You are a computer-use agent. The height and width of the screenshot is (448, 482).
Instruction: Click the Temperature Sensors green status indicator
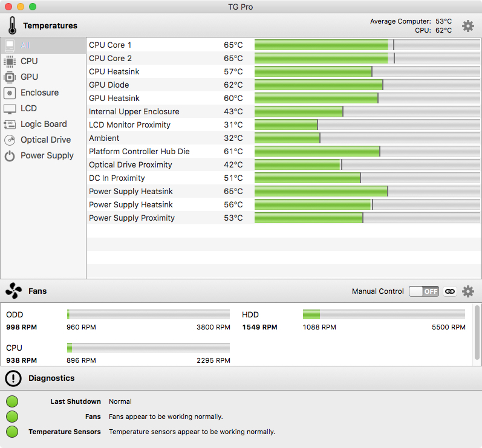click(12, 432)
